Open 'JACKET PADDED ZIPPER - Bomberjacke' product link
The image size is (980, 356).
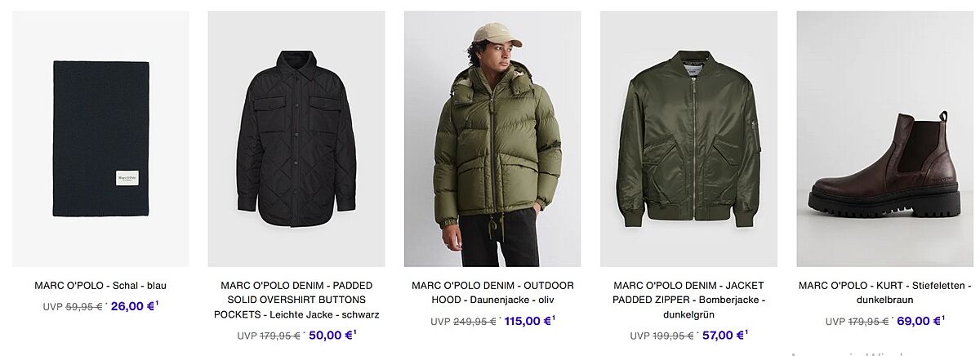click(x=688, y=300)
